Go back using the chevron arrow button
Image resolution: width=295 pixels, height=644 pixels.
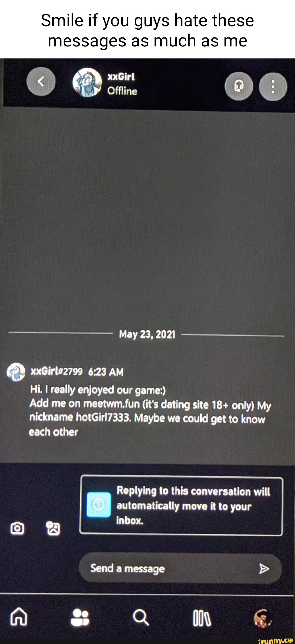41,81
